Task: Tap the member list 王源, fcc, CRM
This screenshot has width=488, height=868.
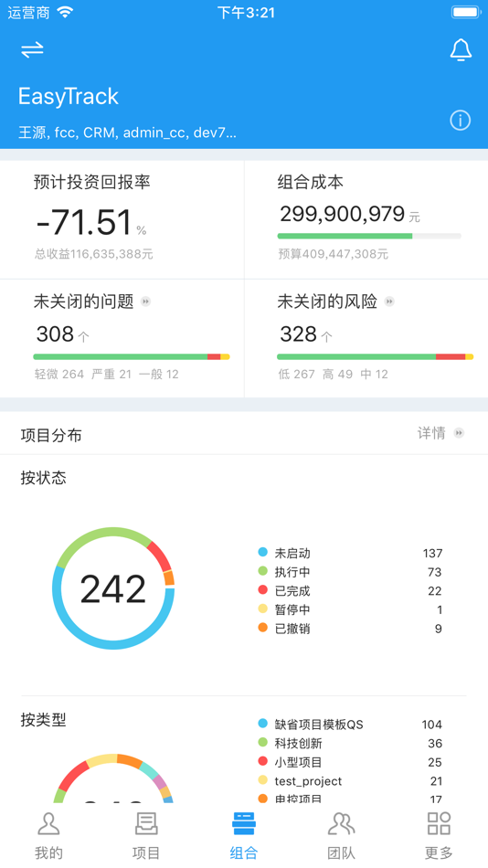Action: (x=127, y=132)
